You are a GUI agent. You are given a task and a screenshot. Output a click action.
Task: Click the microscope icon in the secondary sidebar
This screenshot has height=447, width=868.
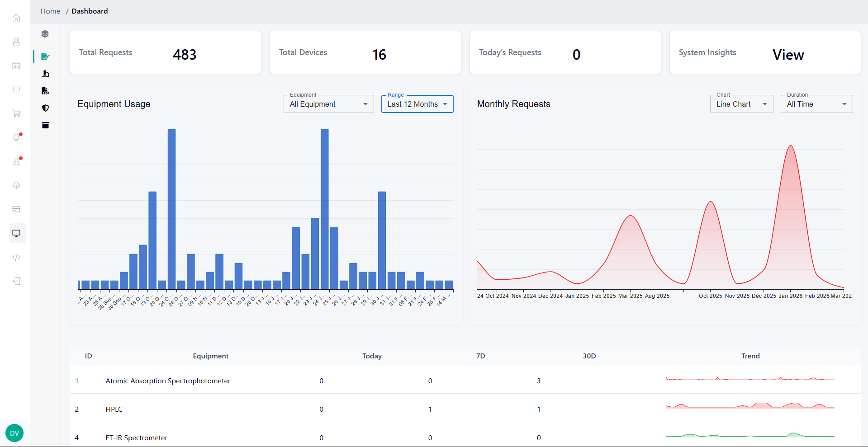click(45, 74)
